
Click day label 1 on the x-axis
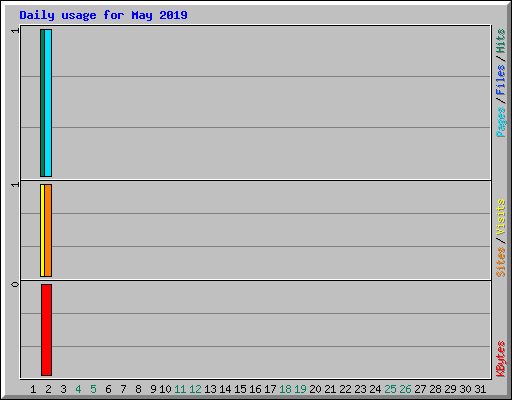(x=33, y=389)
